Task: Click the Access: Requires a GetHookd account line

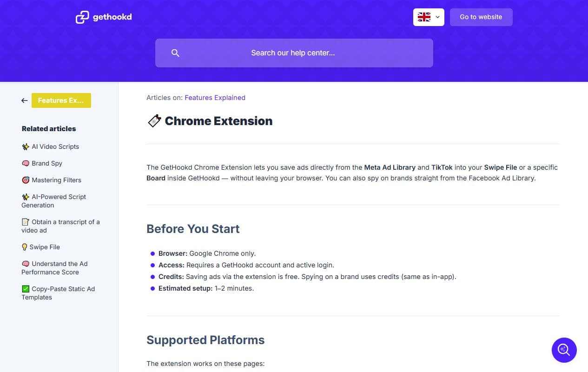Action: click(x=246, y=265)
